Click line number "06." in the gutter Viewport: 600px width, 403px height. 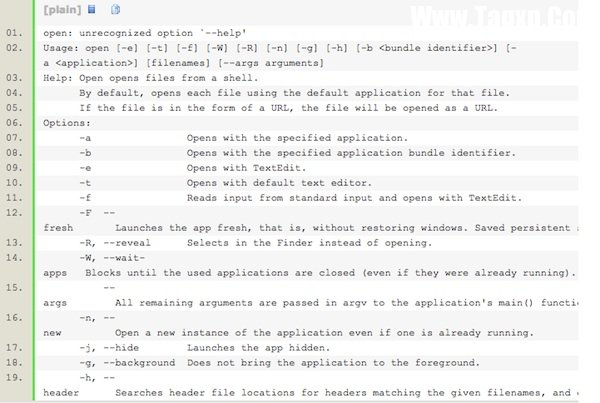coord(14,123)
